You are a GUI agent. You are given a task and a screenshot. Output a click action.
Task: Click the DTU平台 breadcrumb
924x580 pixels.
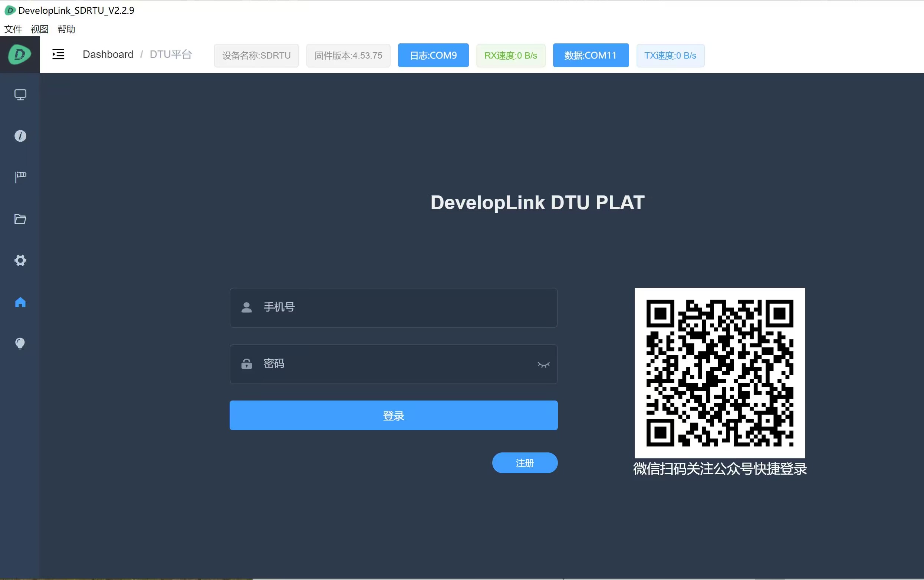tap(171, 55)
